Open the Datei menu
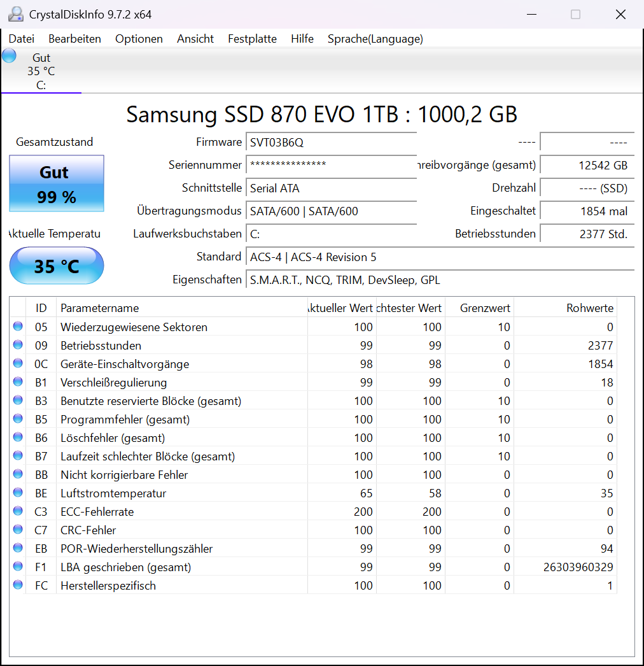 coord(21,39)
